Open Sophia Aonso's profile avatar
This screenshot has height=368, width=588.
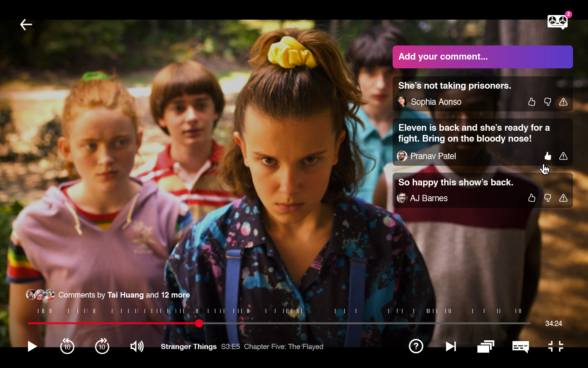pos(402,102)
